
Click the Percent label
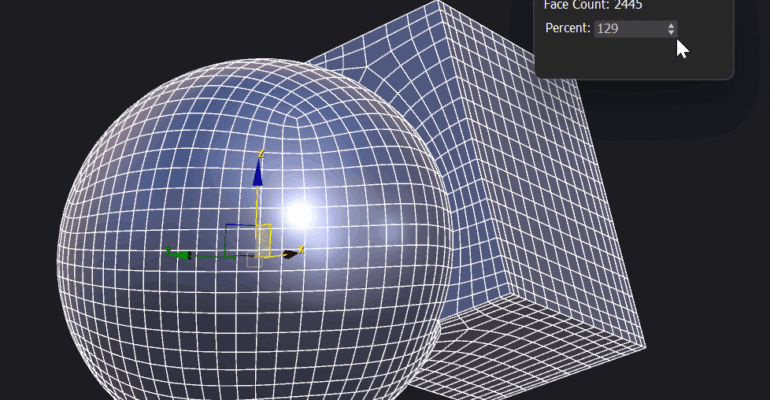tap(568, 28)
